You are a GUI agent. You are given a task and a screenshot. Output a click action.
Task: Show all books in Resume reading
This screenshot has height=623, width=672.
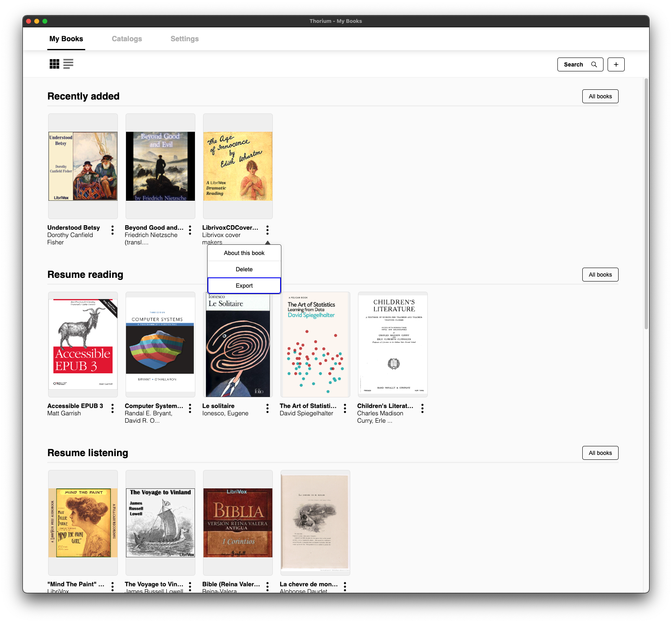click(x=600, y=275)
